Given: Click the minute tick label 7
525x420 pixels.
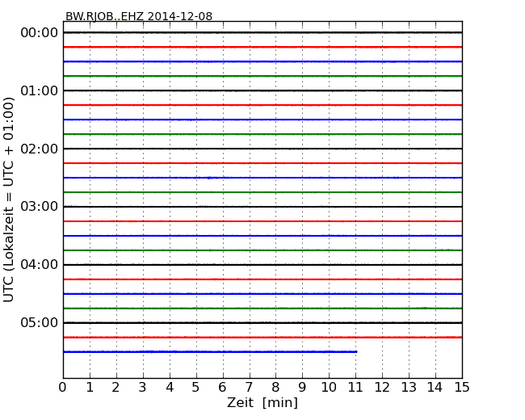Looking at the screenshot, I should click(x=249, y=388).
